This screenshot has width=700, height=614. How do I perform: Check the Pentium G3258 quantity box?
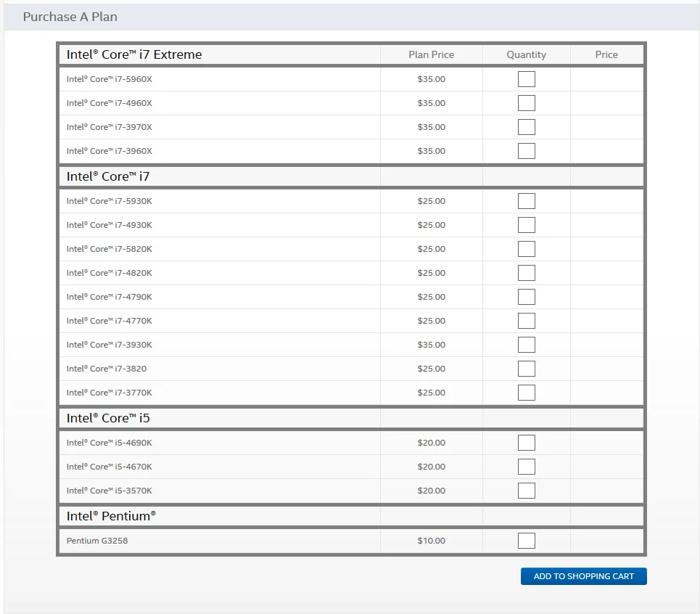(527, 541)
